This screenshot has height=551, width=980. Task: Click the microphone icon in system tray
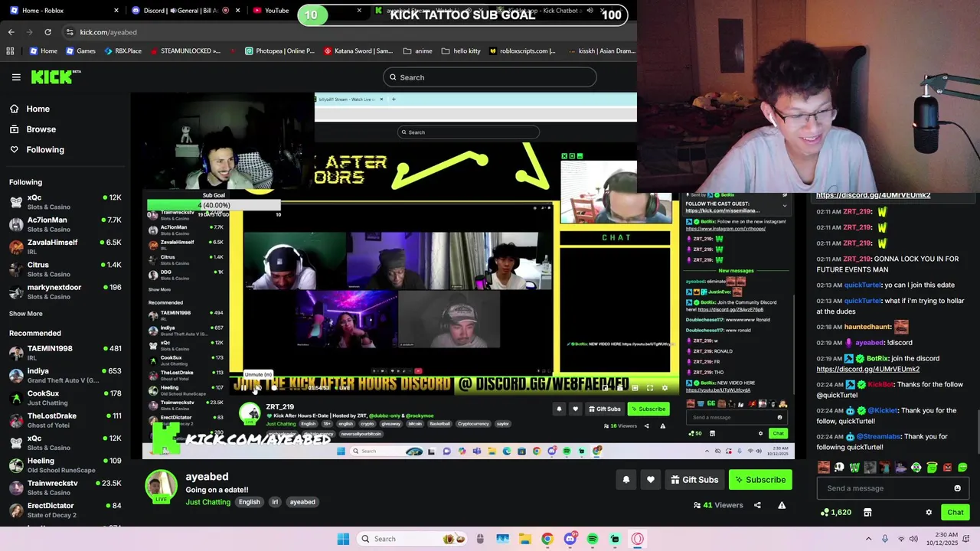pos(885,539)
